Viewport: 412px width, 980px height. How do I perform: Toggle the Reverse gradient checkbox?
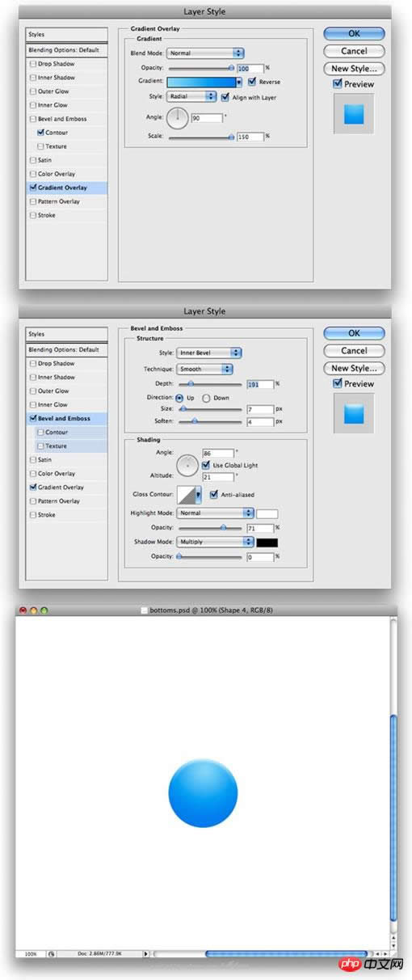point(252,82)
